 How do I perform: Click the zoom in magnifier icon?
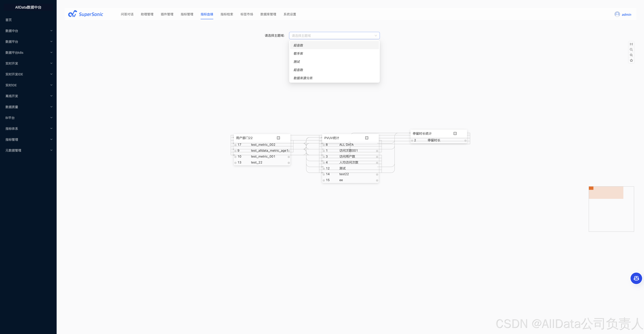(x=631, y=55)
